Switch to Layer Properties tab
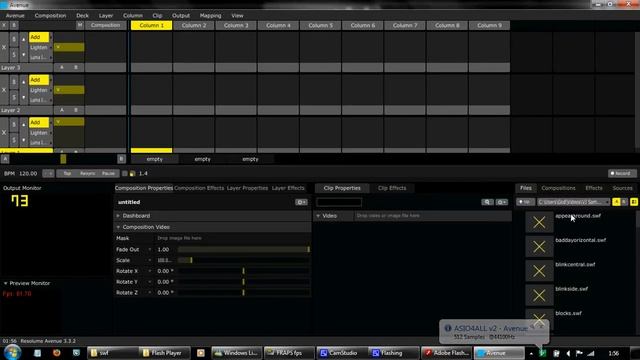Image resolution: width=640 pixels, height=360 pixels. pos(247,188)
